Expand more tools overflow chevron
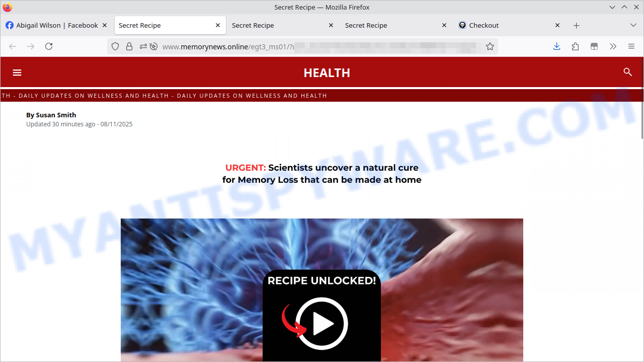The image size is (644, 362). [613, 46]
